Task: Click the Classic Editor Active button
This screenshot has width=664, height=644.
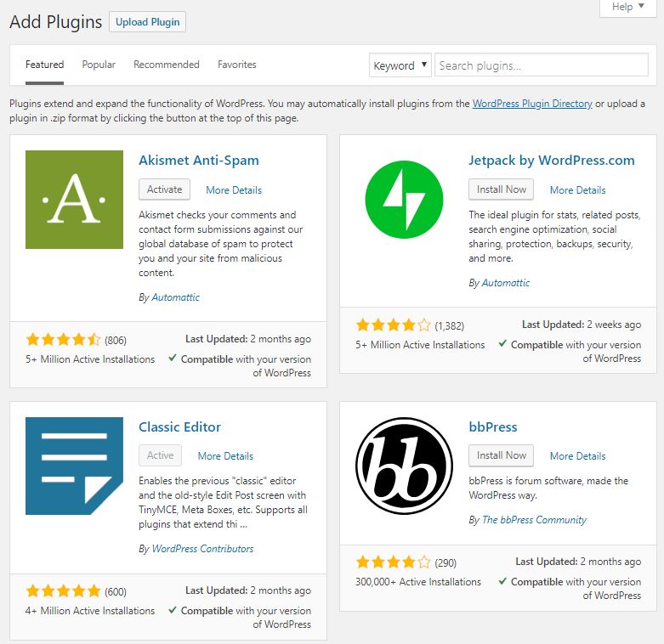Action: [160, 455]
